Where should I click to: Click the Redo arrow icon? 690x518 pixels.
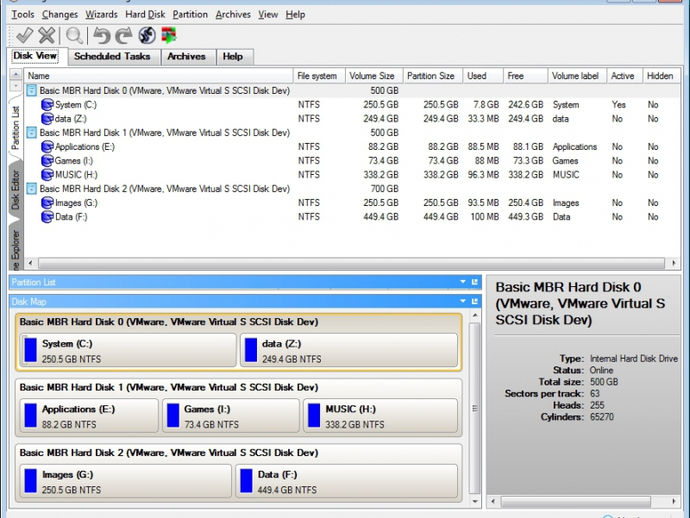124,36
